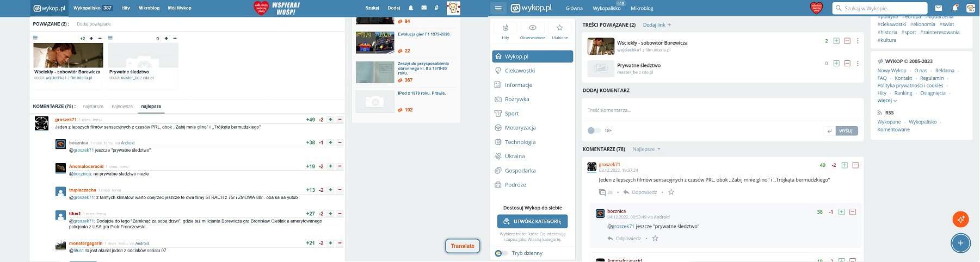Open the Obserwowane eye icon in the sidebar
The height and width of the screenshot is (262, 980).
click(533, 28)
